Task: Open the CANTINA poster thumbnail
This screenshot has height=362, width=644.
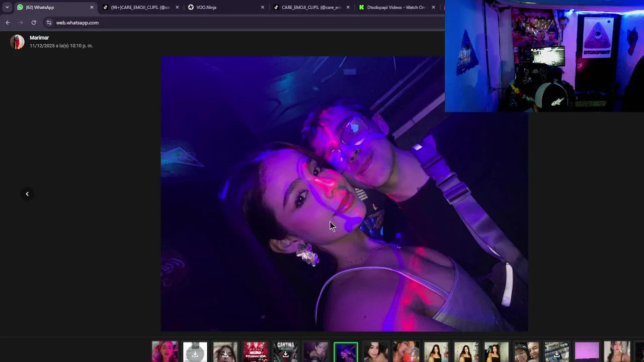Action: pos(286,352)
